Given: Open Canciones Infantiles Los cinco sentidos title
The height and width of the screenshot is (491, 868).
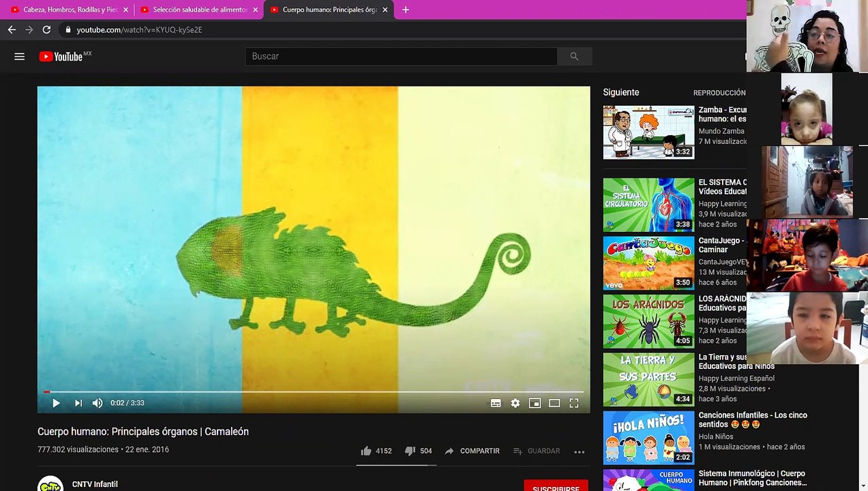Looking at the screenshot, I should (753, 419).
